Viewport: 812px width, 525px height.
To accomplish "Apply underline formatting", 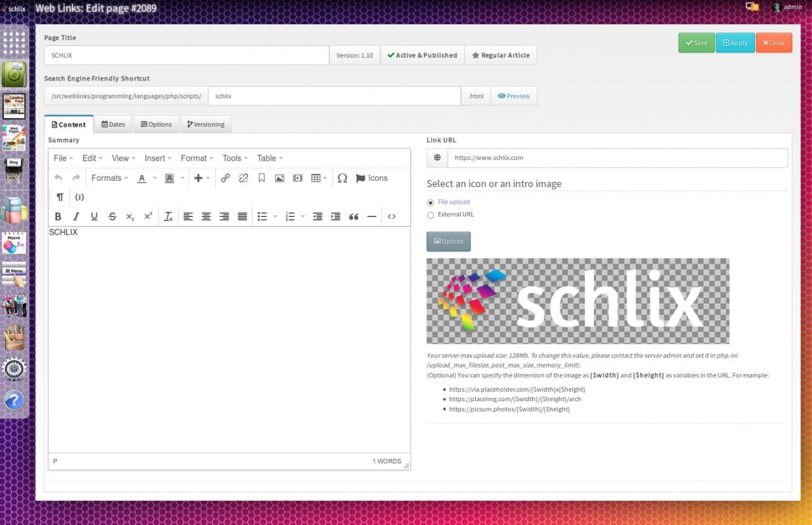I will [x=94, y=216].
